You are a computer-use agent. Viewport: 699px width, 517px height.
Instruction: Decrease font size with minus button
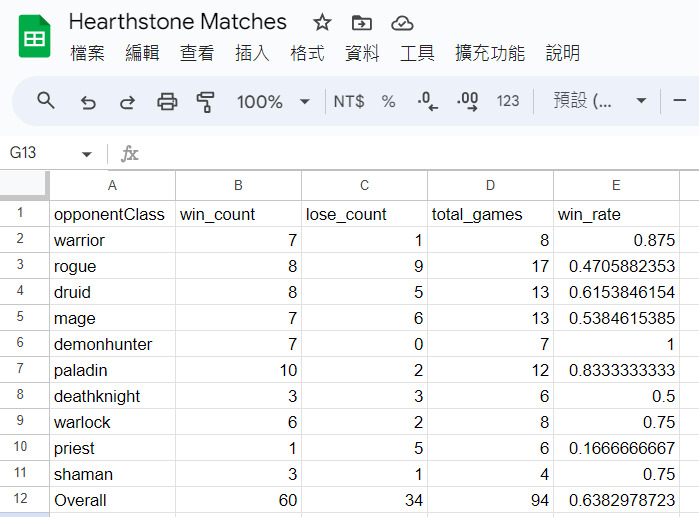point(679,101)
